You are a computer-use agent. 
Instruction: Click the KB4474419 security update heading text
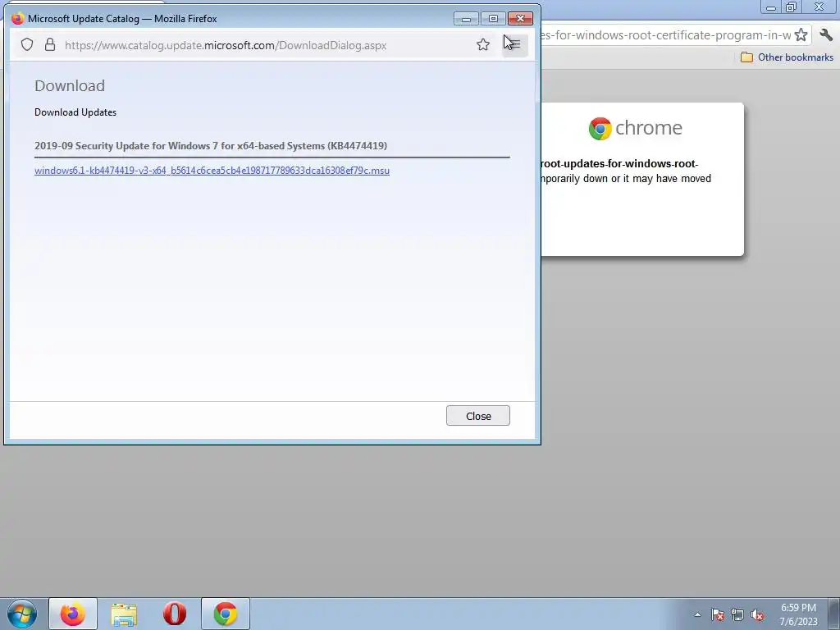coord(211,146)
